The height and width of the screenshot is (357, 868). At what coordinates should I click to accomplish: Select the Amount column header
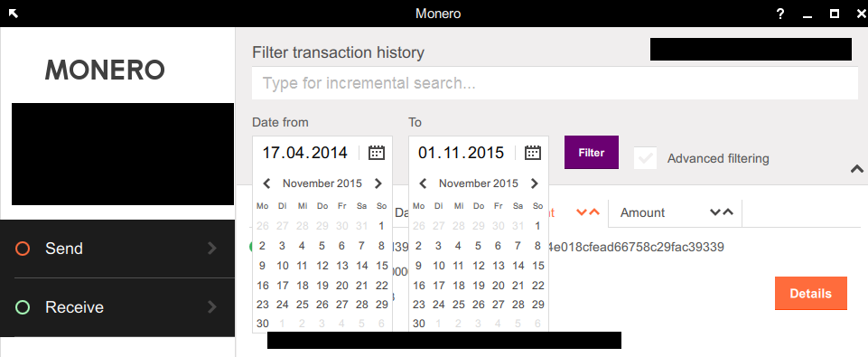coord(643,213)
